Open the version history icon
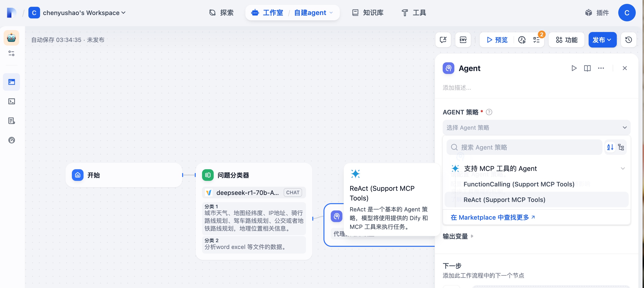644x288 pixels. tap(628, 40)
